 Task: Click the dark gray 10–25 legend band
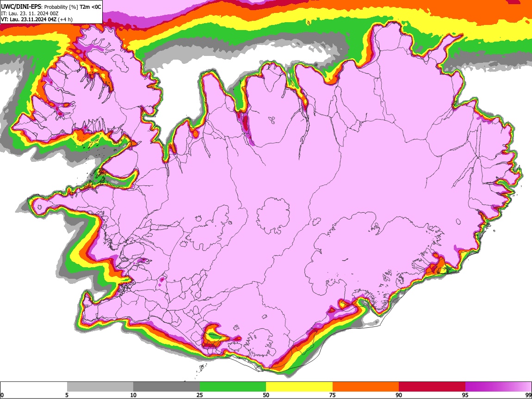167,387
